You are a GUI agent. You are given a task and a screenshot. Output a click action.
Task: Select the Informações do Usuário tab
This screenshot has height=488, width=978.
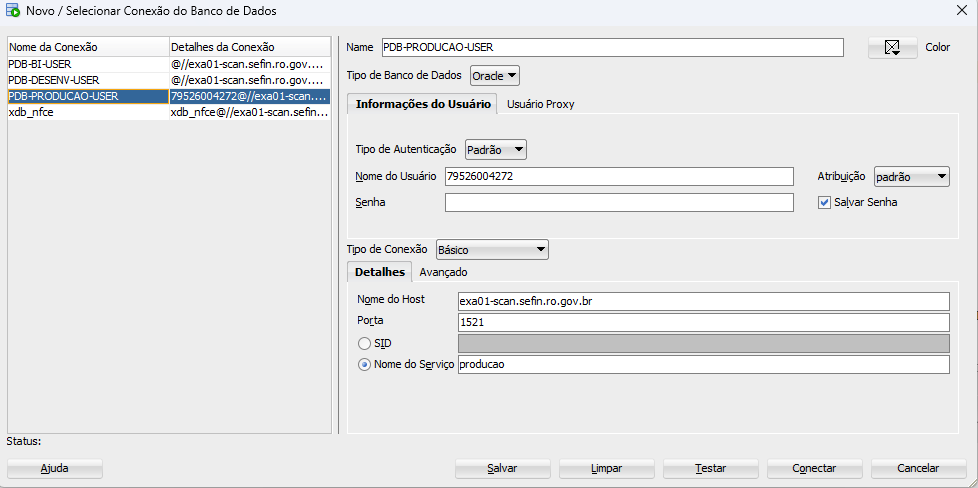422,104
